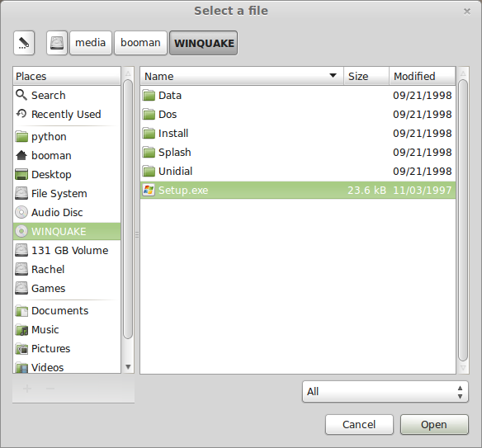Click the Dos folder icon
482x448 pixels.
pyautogui.click(x=149, y=115)
